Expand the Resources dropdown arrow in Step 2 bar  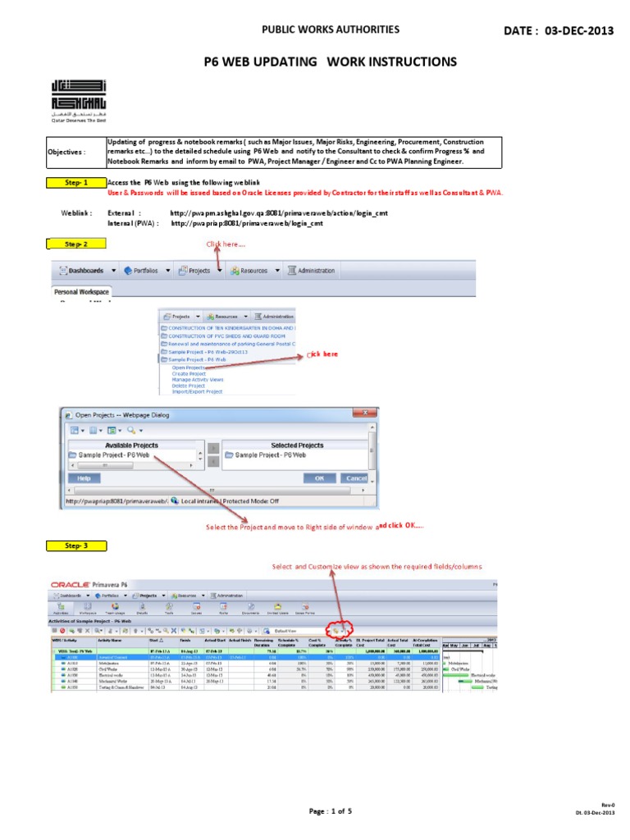coord(277,271)
